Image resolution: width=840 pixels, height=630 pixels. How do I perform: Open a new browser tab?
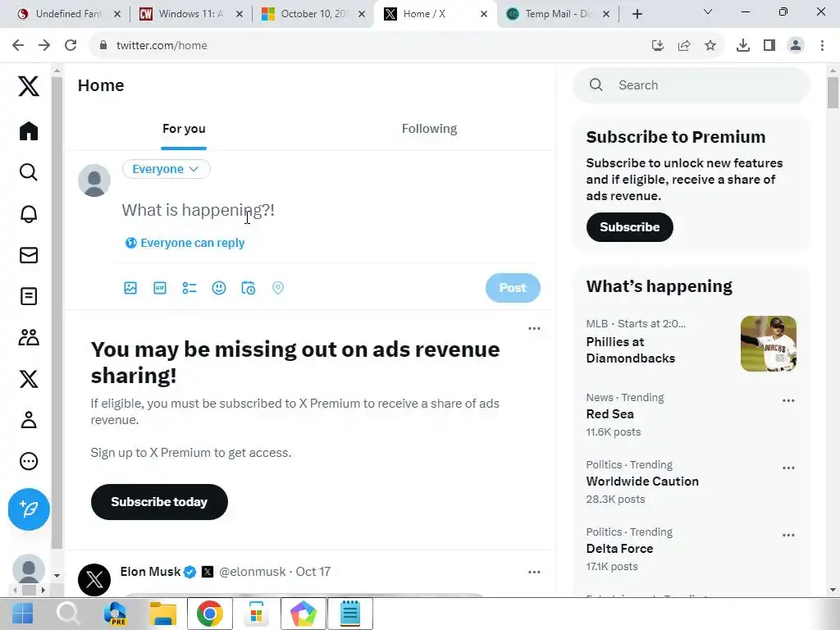[x=637, y=14]
